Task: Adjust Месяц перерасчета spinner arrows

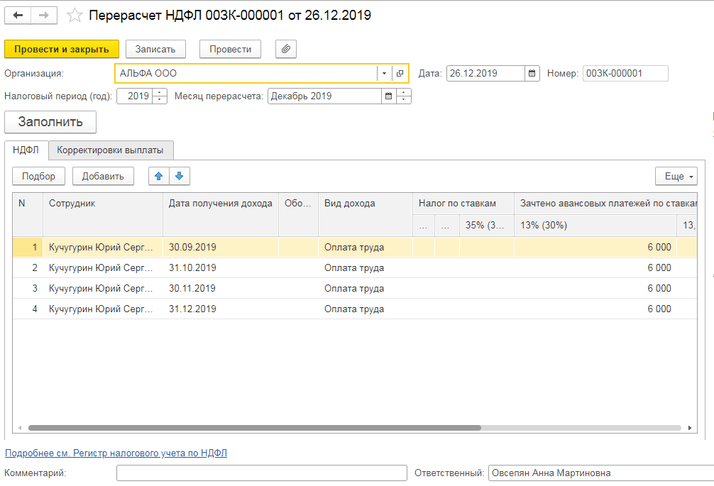Action: [404, 96]
